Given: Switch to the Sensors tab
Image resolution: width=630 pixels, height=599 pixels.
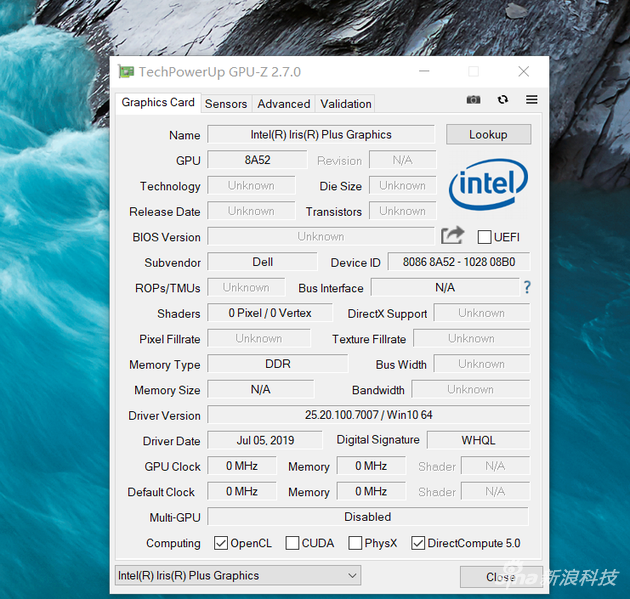Looking at the screenshot, I should (226, 104).
